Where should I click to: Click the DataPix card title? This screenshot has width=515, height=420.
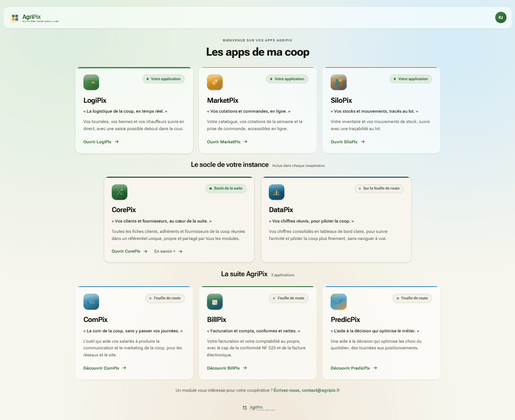[281, 210]
